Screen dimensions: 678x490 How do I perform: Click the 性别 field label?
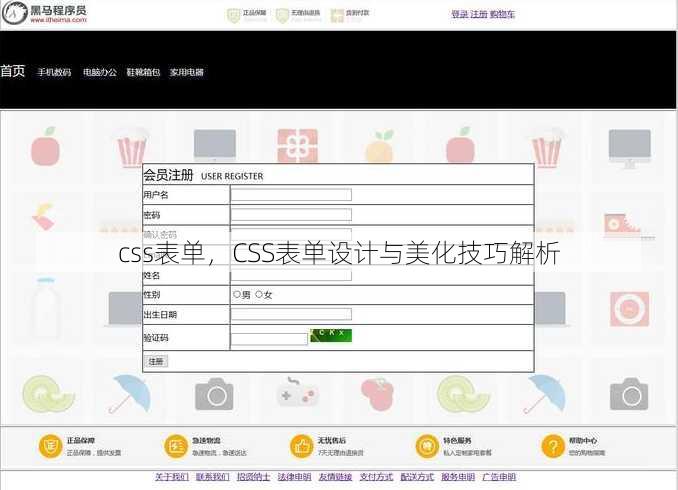click(x=152, y=295)
